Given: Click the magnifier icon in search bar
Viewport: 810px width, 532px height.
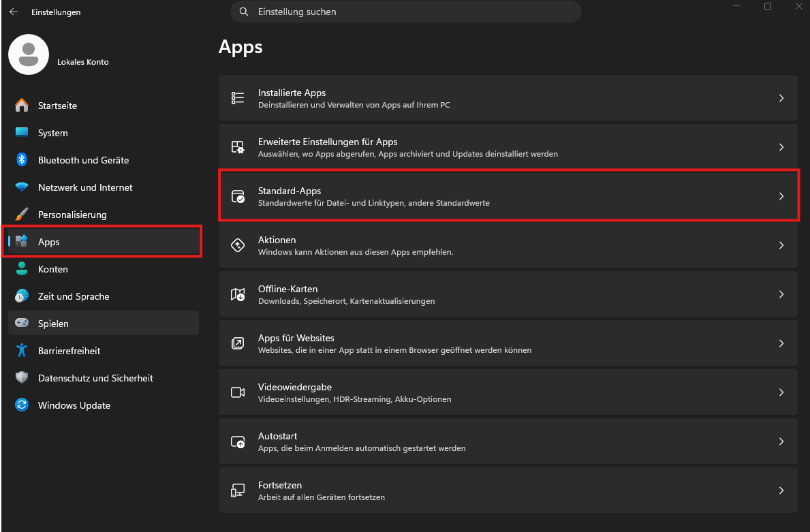Looking at the screenshot, I should pyautogui.click(x=243, y=12).
